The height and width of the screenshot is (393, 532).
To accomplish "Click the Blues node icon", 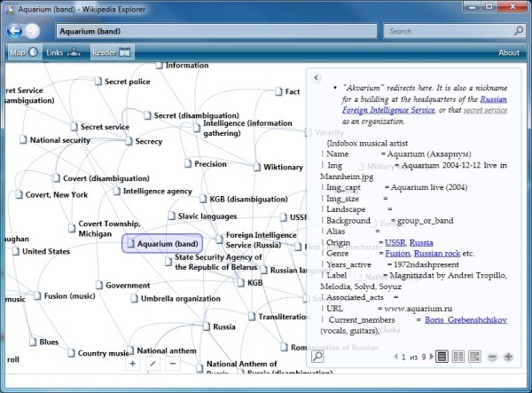I will point(33,342).
